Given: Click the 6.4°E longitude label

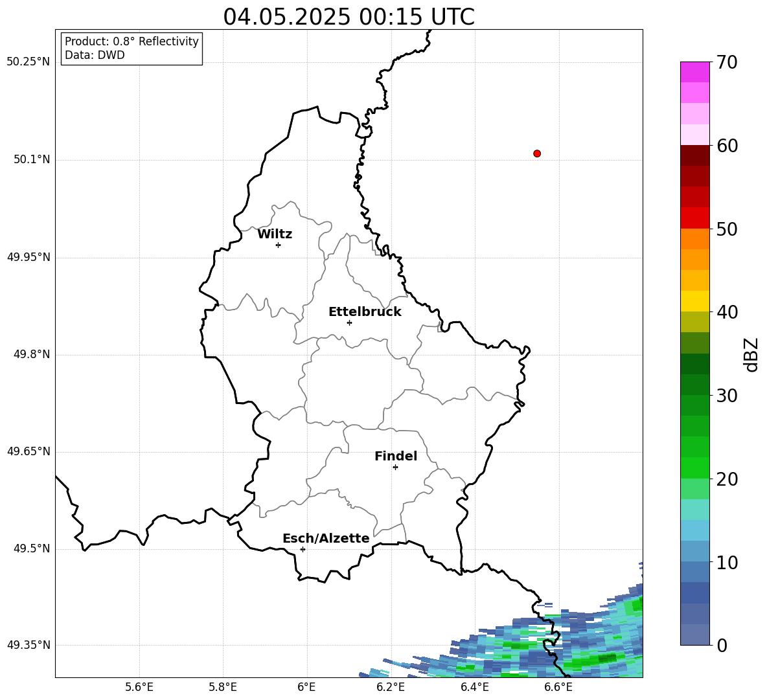Looking at the screenshot, I should (x=474, y=687).
